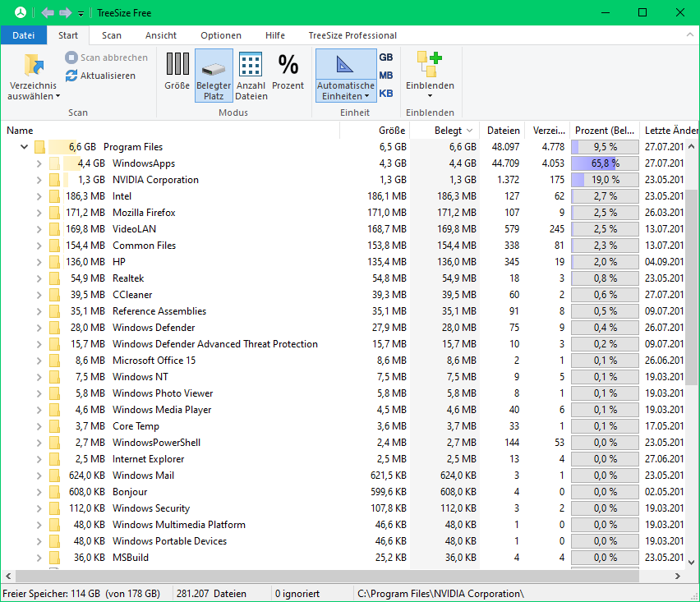Expand the VideoLAN folder
The image size is (700, 602).
pos(39,229)
